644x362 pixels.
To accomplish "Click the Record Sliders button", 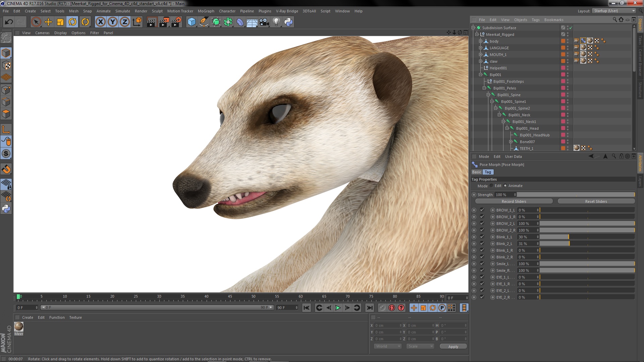I will click(x=514, y=201).
